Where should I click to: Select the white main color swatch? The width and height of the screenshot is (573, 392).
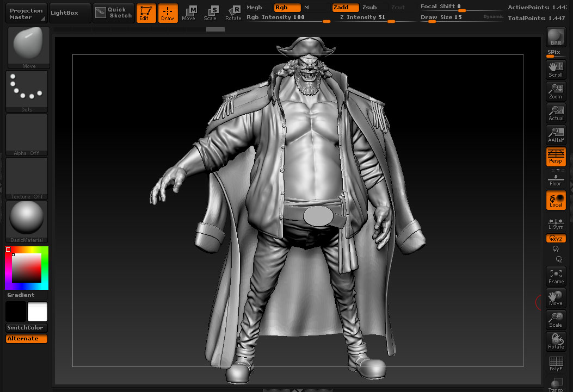pos(38,312)
